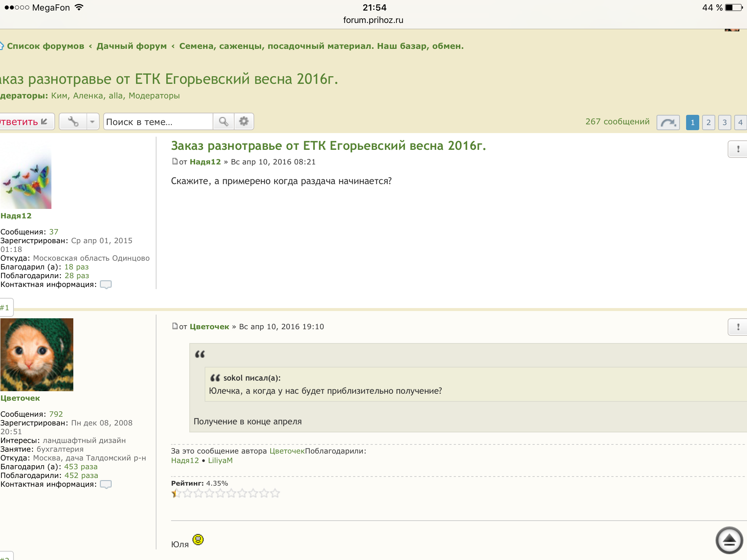Open LiliyaM in thanked-by list
This screenshot has width=747, height=560.
coord(220,460)
